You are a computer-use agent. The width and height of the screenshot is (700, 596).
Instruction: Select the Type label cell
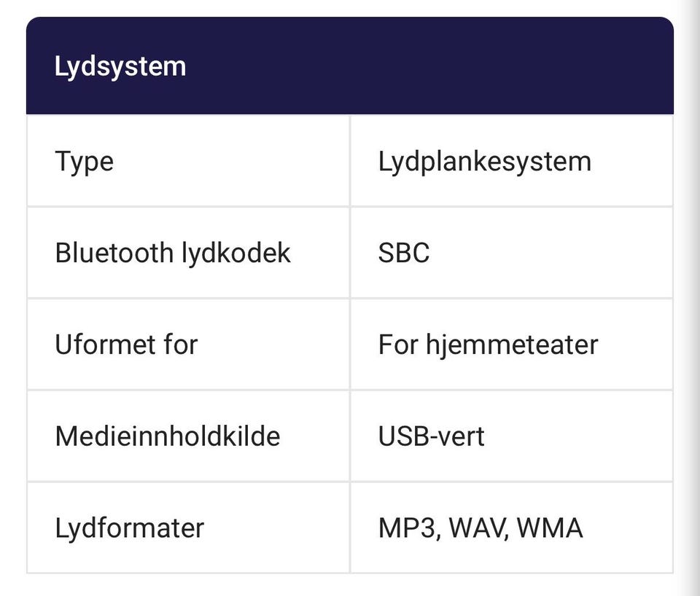pos(188,161)
